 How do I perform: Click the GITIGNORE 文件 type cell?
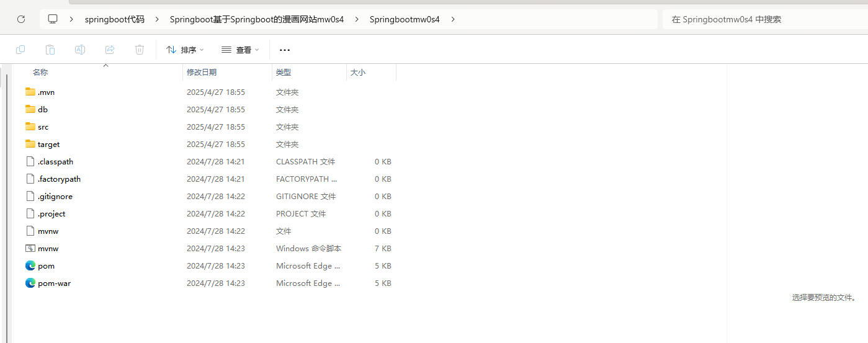point(306,196)
